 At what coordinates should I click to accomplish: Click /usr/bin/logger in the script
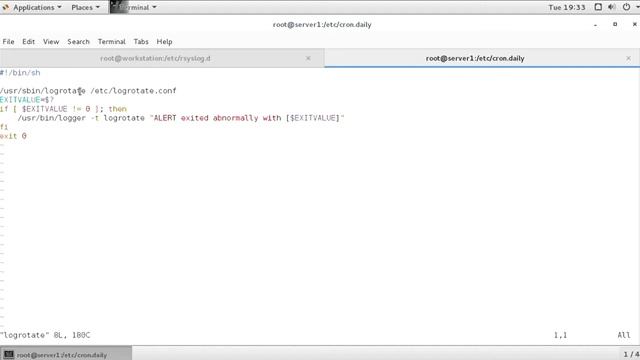[52, 118]
